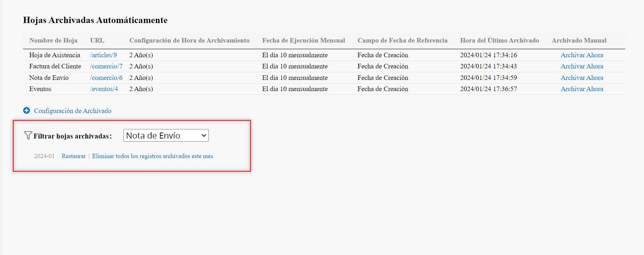Archivar Ahora for Eventos row
Image resolution: width=644 pixels, height=255 pixels.
(x=582, y=89)
